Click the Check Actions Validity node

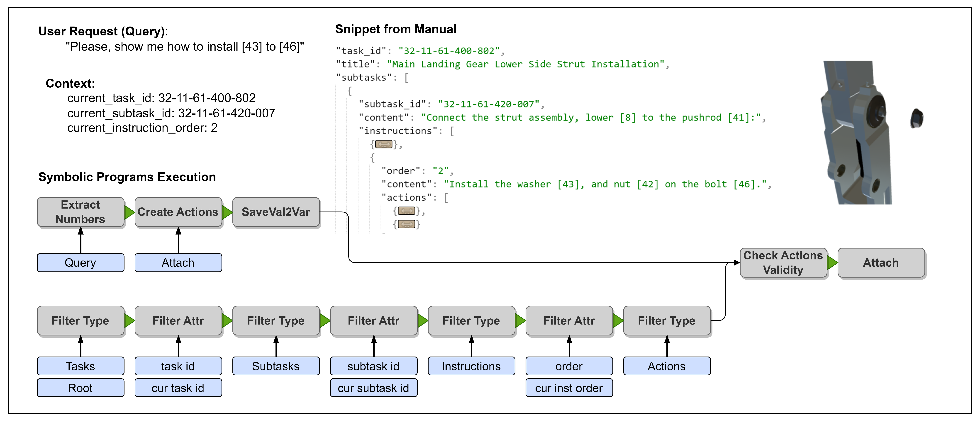click(783, 263)
